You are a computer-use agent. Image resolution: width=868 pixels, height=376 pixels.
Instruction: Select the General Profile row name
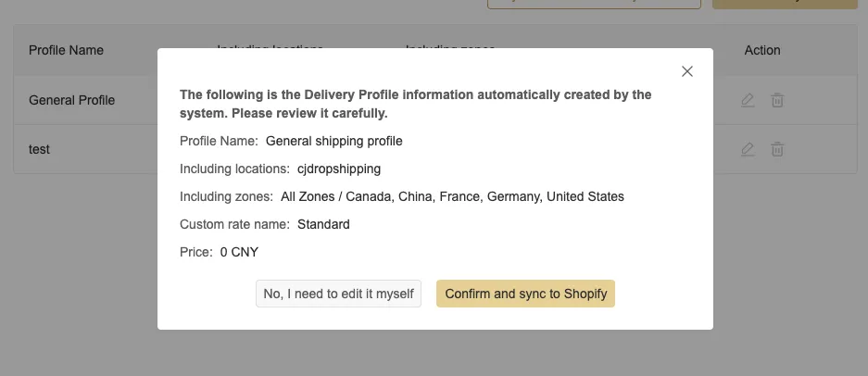[x=71, y=100]
